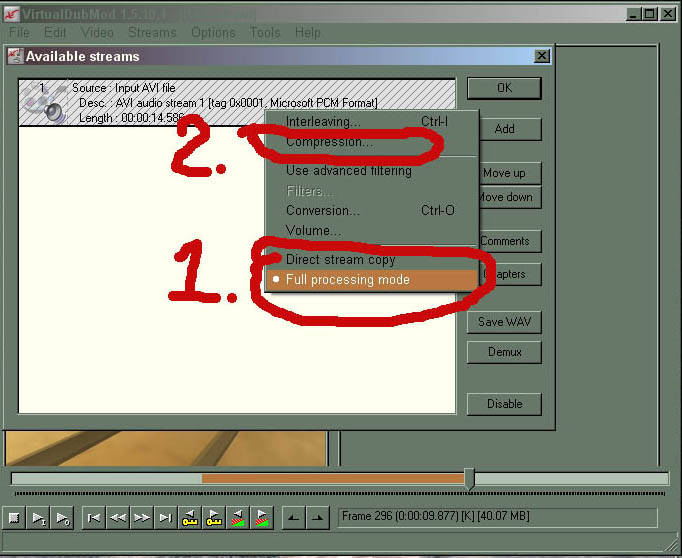The image size is (682, 558).
Task: Open the Edit menu
Action: coord(55,33)
